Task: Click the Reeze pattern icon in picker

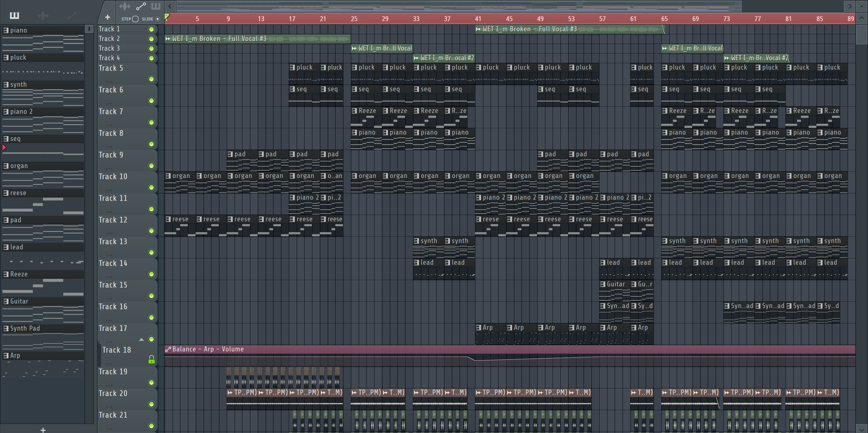Action: click(6, 274)
